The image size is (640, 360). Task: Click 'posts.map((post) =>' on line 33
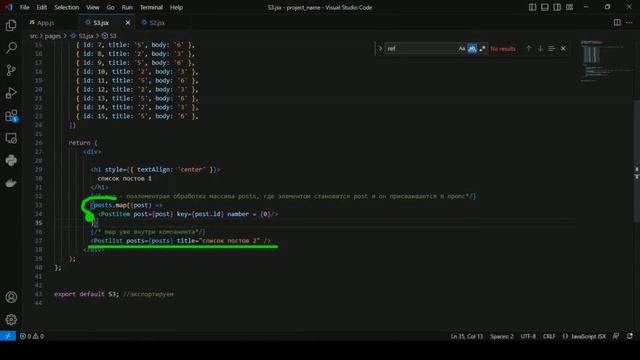coord(127,205)
